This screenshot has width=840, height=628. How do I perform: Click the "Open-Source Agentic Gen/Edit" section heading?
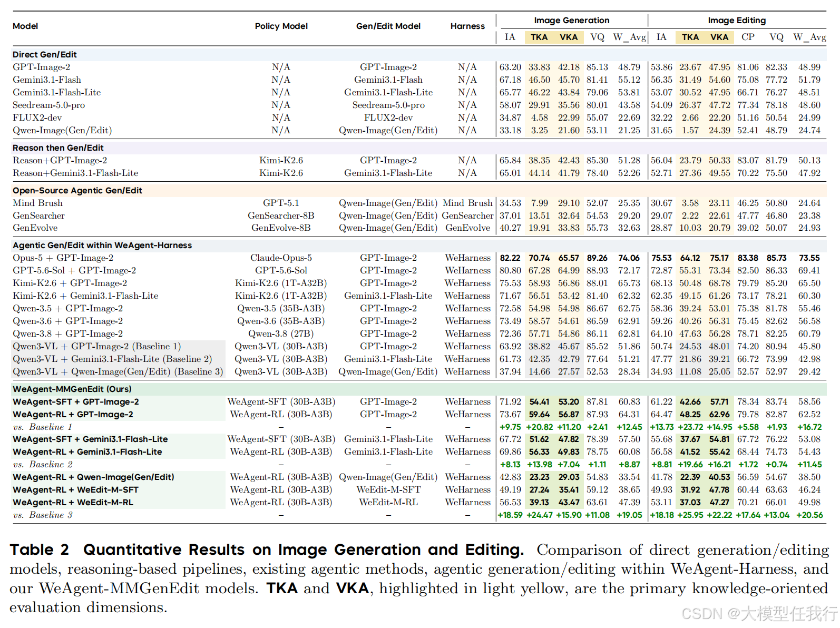[77, 191]
